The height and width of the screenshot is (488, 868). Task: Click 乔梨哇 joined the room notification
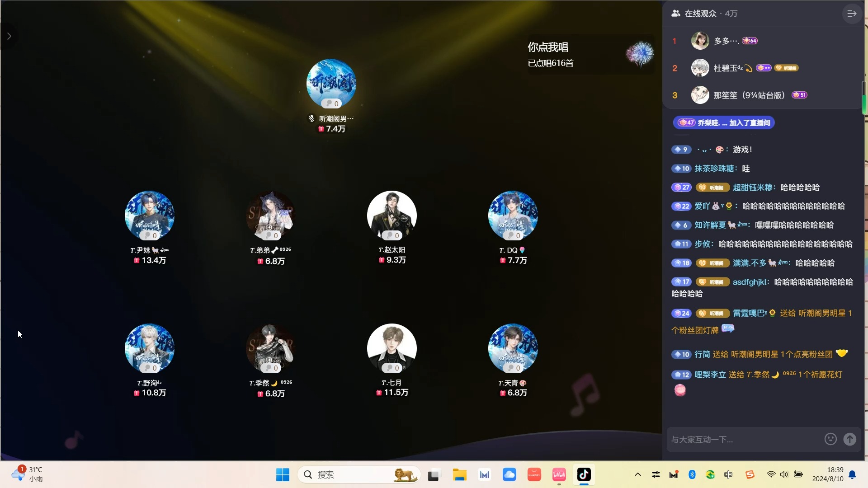click(724, 123)
